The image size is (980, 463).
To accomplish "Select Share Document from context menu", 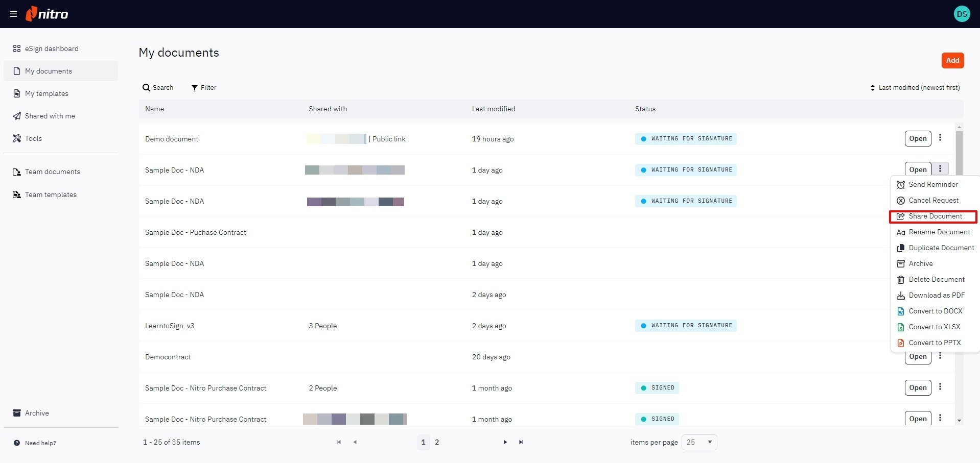I will pyautogui.click(x=935, y=216).
